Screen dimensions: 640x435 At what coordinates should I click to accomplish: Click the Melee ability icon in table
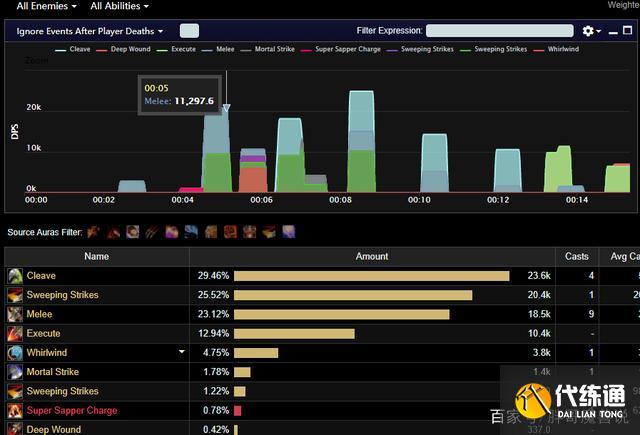point(15,314)
